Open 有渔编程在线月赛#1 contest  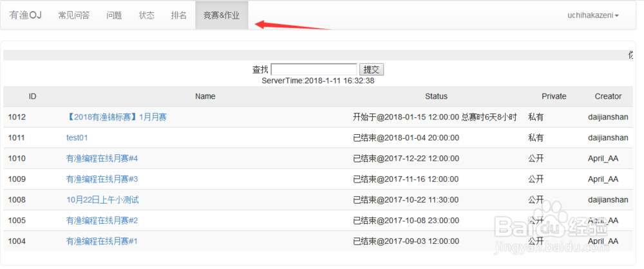pyautogui.click(x=102, y=241)
